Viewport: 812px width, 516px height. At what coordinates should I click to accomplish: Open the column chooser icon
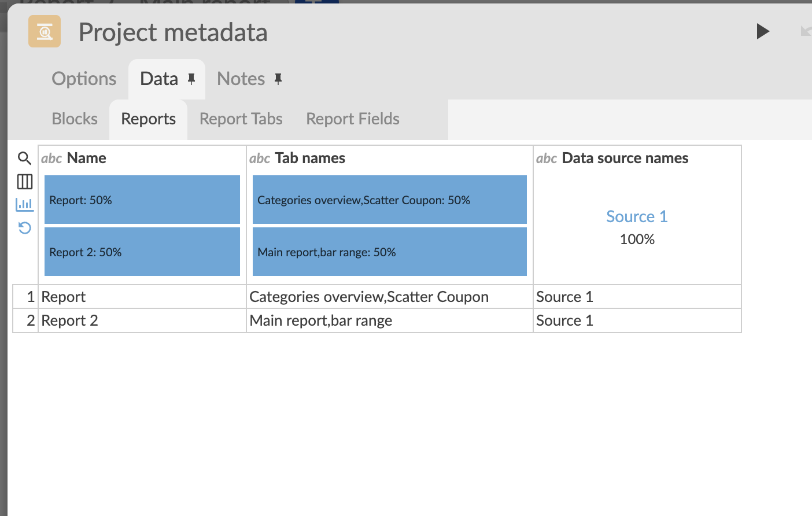click(x=24, y=182)
